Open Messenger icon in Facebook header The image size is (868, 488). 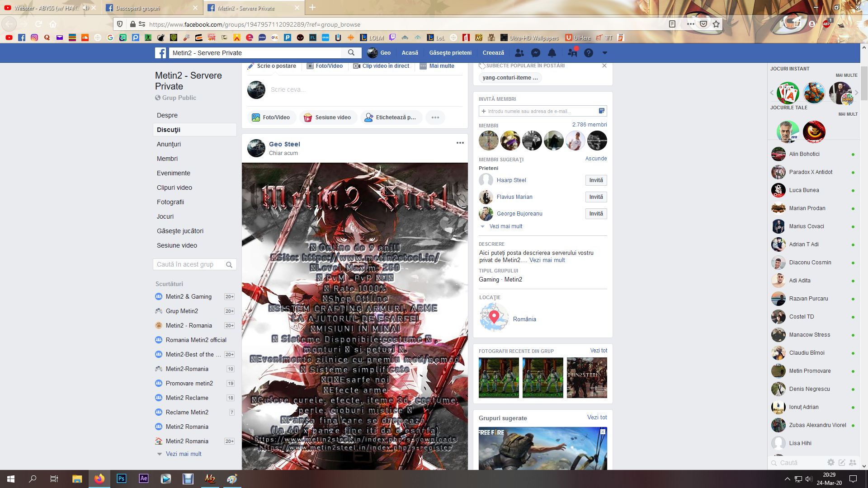click(536, 53)
